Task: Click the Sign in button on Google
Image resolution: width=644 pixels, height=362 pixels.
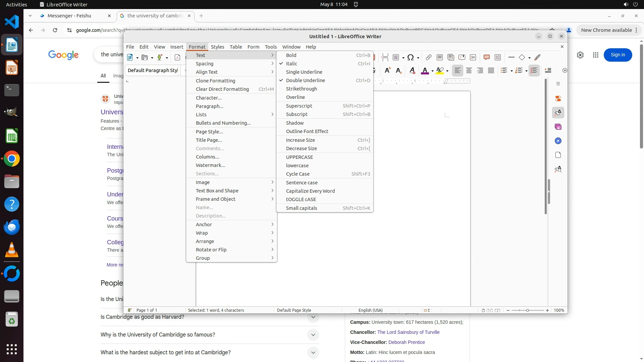Action: pos(618,55)
